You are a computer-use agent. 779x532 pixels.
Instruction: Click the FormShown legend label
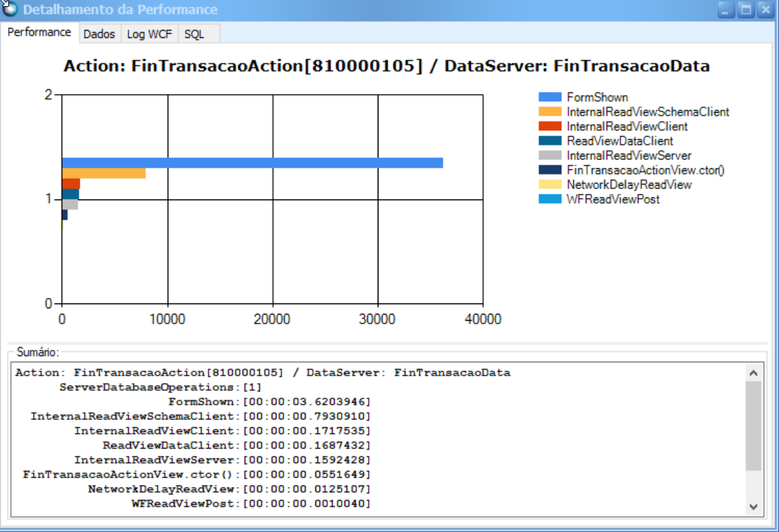(597, 98)
